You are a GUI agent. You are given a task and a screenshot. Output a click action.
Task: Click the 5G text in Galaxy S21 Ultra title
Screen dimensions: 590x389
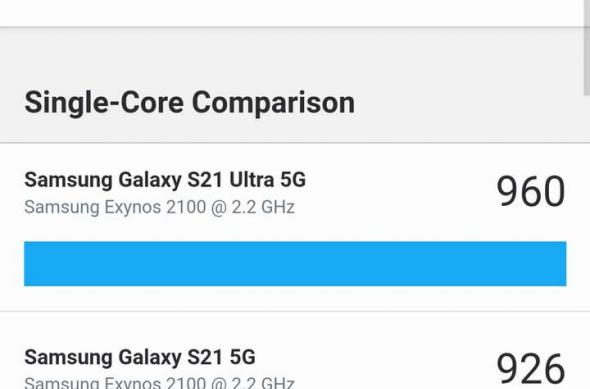[293, 179]
